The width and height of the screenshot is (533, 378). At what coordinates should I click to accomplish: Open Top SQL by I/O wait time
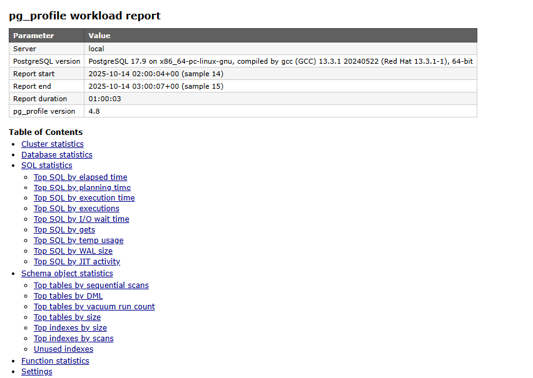pos(82,219)
